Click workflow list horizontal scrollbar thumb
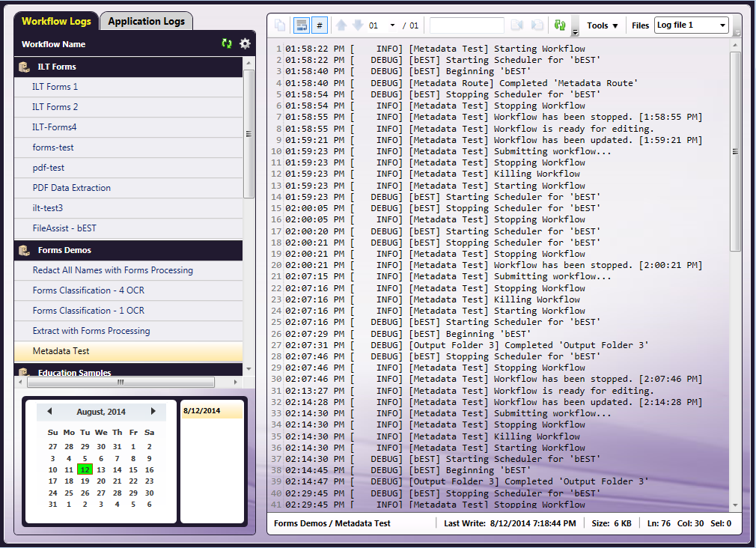Viewport: 756px width, 548px height. click(121, 382)
